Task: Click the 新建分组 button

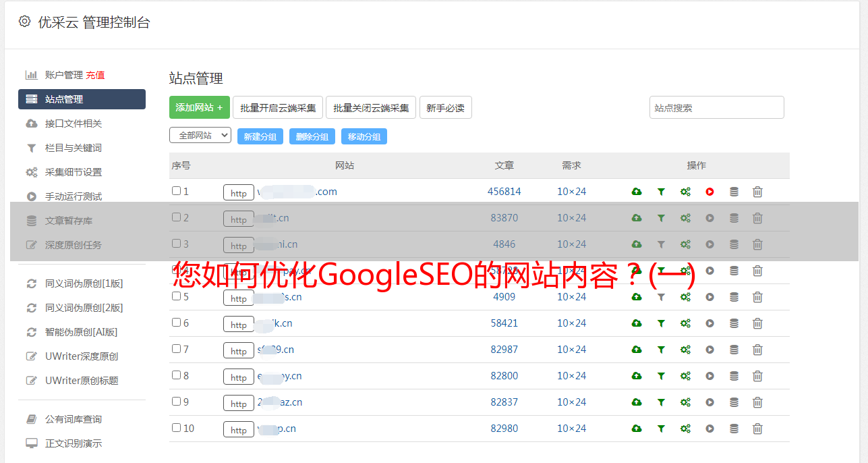Action: coord(260,136)
